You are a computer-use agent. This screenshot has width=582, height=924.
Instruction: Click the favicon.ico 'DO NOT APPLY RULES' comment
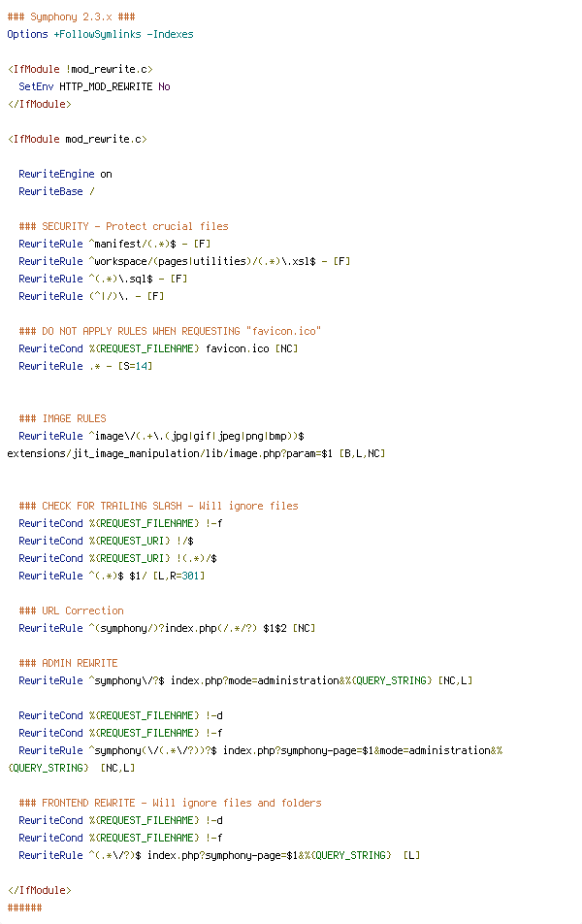[171, 331]
